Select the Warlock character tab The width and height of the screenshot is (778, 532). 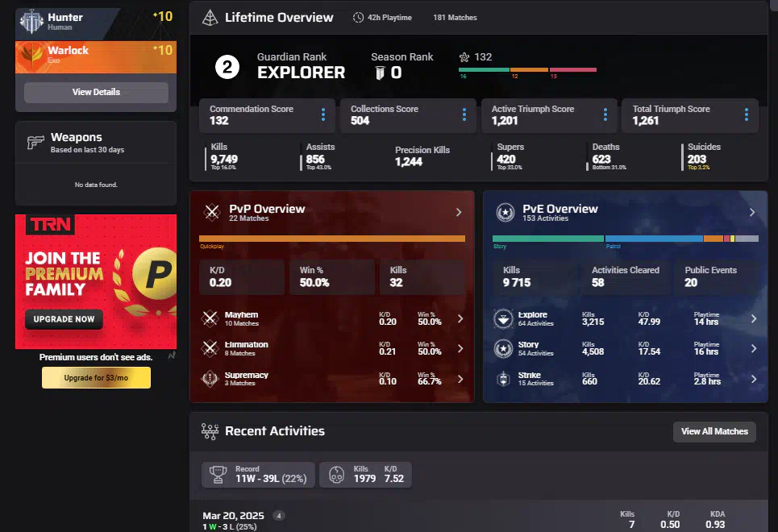pyautogui.click(x=96, y=55)
